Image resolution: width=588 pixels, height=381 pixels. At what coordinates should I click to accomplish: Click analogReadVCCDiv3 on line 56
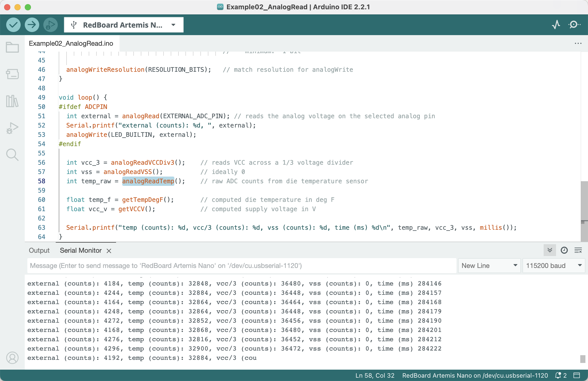(143, 162)
